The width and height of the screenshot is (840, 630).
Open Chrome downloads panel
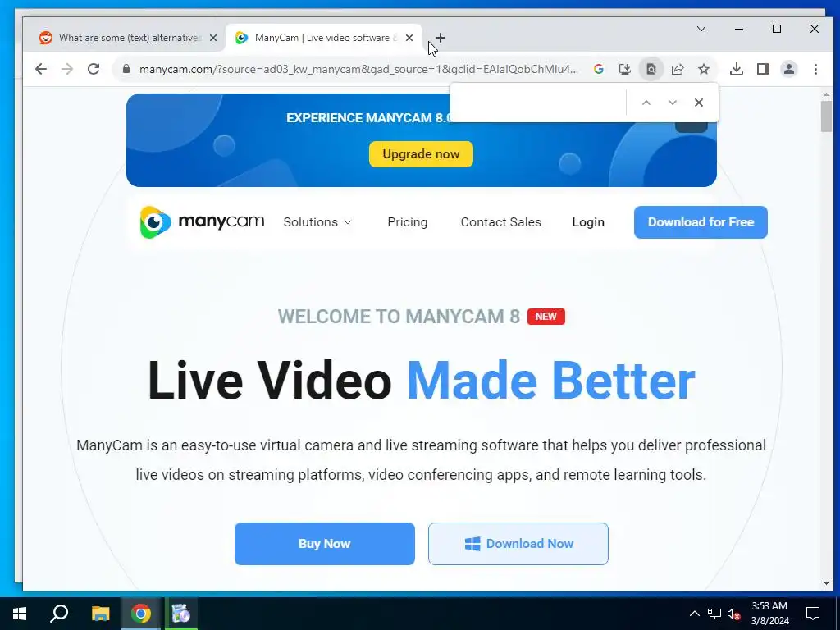click(737, 69)
